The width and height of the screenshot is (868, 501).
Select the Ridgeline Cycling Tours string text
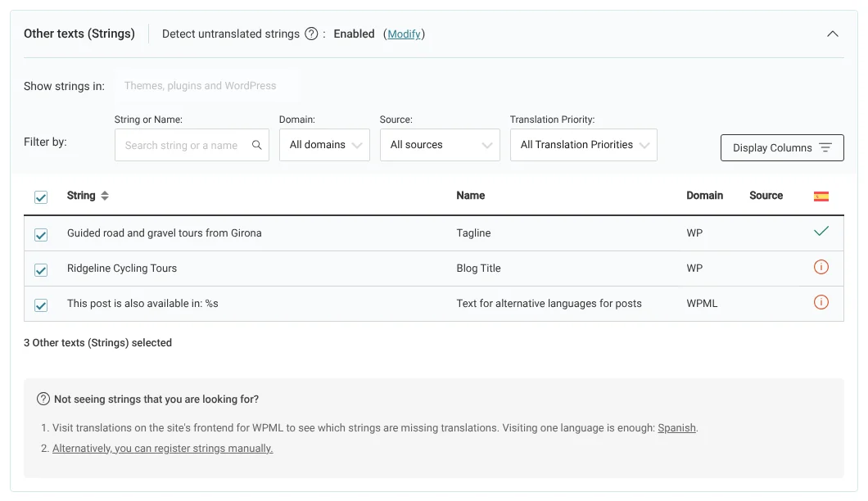tap(122, 269)
